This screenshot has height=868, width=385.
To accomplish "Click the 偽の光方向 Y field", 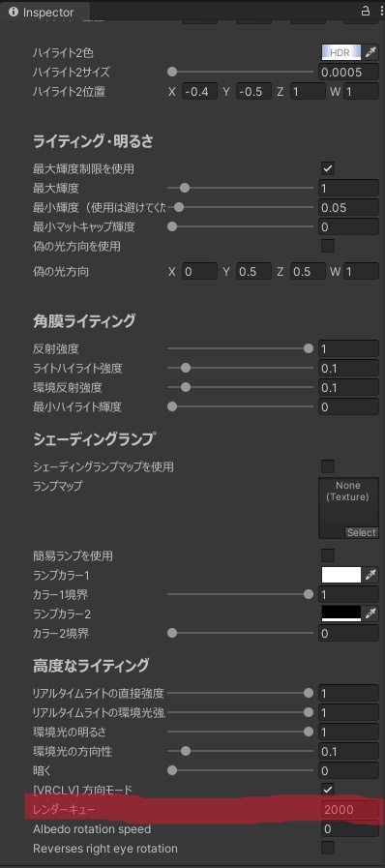I will [253, 271].
